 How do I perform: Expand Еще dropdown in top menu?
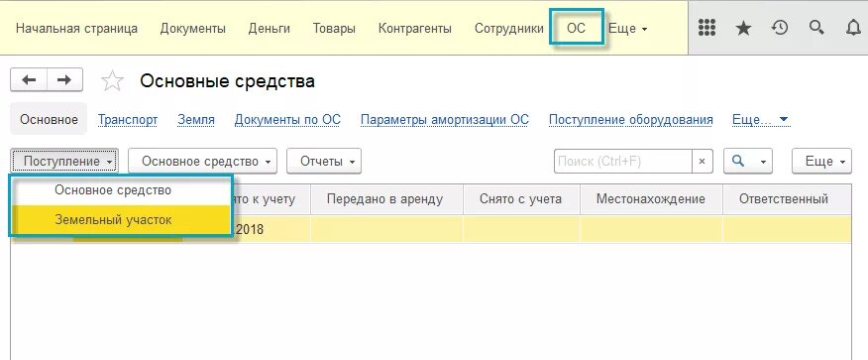click(628, 28)
